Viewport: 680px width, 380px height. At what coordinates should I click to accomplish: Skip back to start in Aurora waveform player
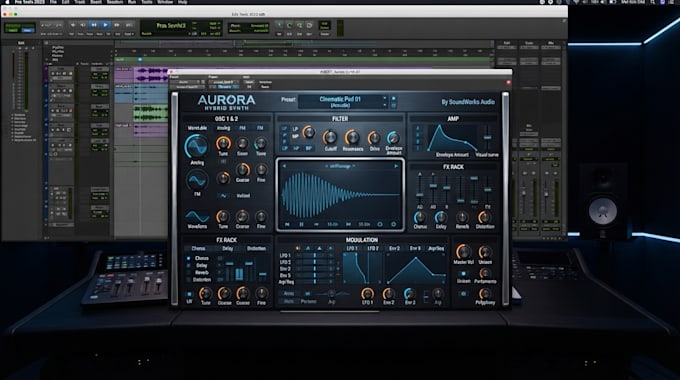click(x=287, y=224)
